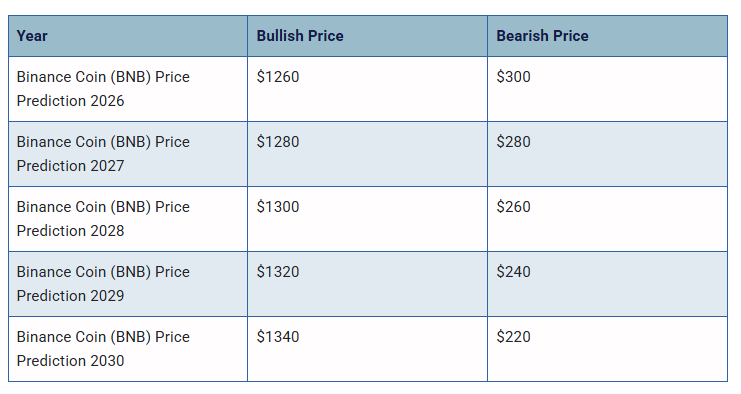This screenshot has height=394, width=741.
Task: Click the $1300 bullish price value
Action: 278,206
